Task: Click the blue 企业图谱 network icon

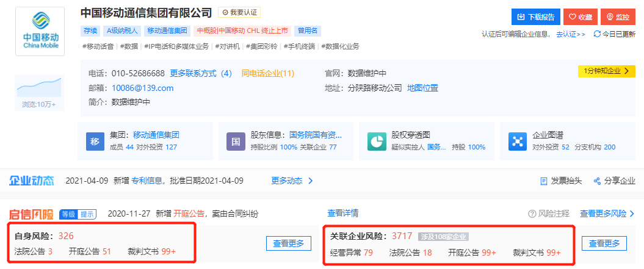Action: pyautogui.click(x=518, y=142)
